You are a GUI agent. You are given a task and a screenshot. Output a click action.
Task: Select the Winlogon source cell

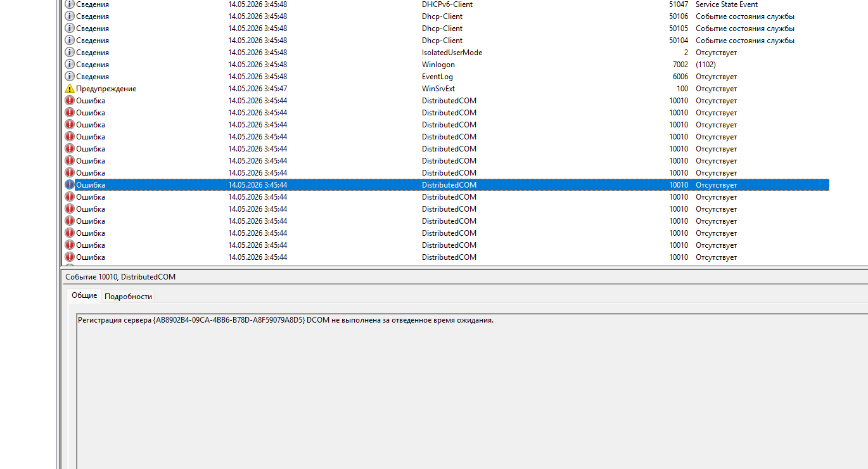[x=438, y=65]
